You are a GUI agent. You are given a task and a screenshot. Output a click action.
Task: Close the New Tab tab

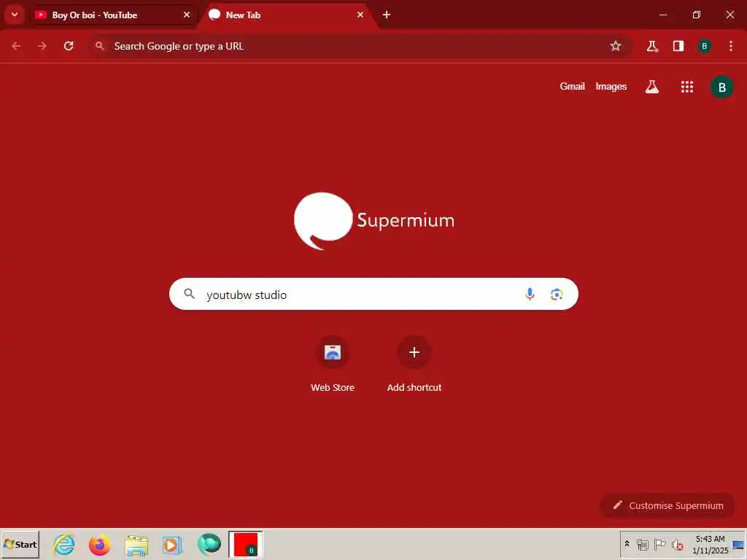(360, 15)
